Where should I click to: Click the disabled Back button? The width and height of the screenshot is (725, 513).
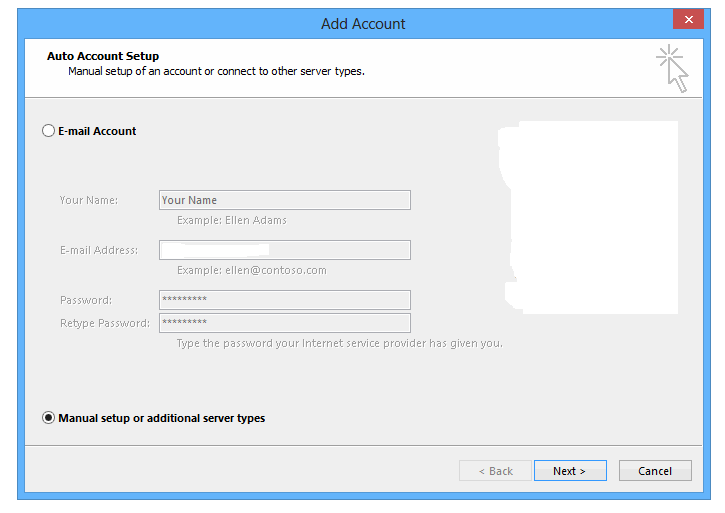pyautogui.click(x=495, y=471)
